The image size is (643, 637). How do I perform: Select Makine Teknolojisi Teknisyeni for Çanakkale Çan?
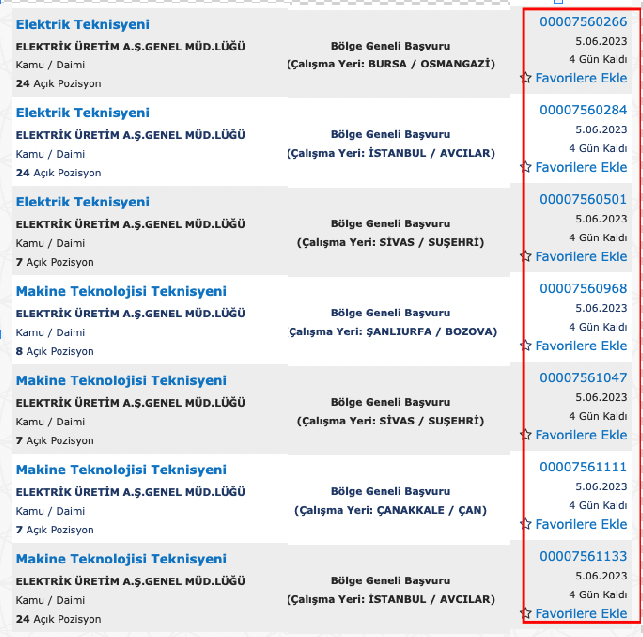tap(121, 469)
